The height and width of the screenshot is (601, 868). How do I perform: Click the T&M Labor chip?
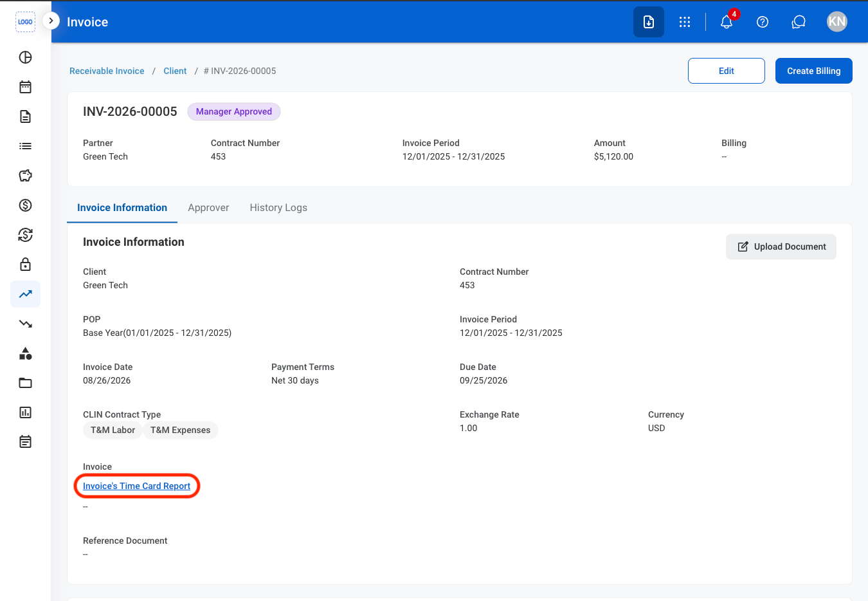coord(113,430)
